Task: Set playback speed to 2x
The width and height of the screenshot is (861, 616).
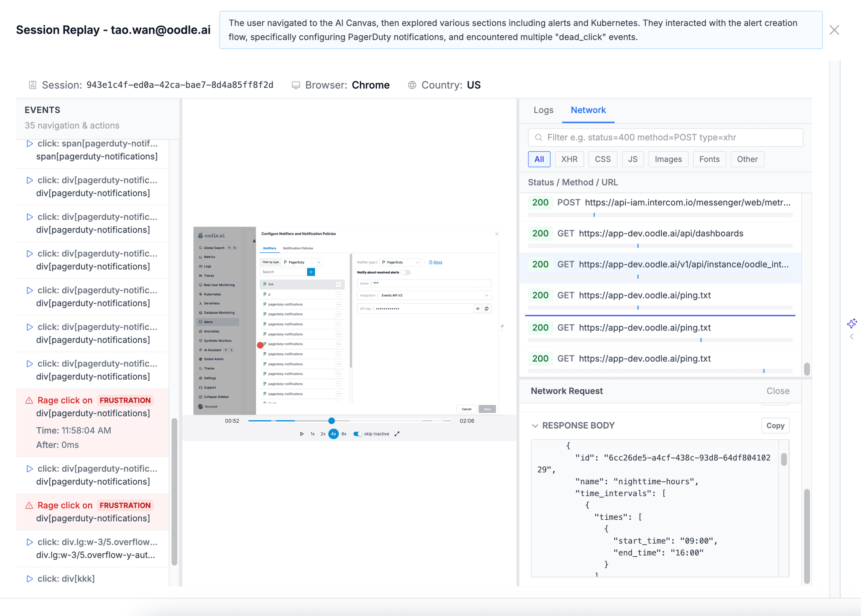Action: point(323,434)
